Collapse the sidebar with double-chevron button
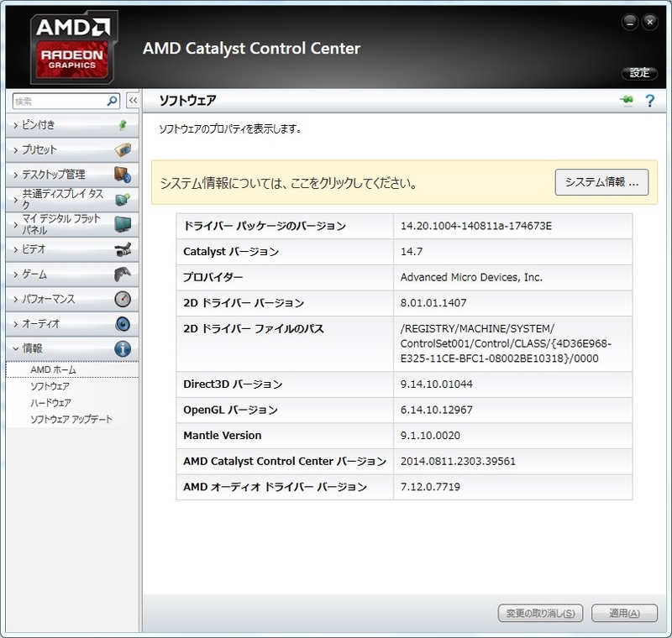Image resolution: width=672 pixels, height=638 pixels. (x=133, y=101)
